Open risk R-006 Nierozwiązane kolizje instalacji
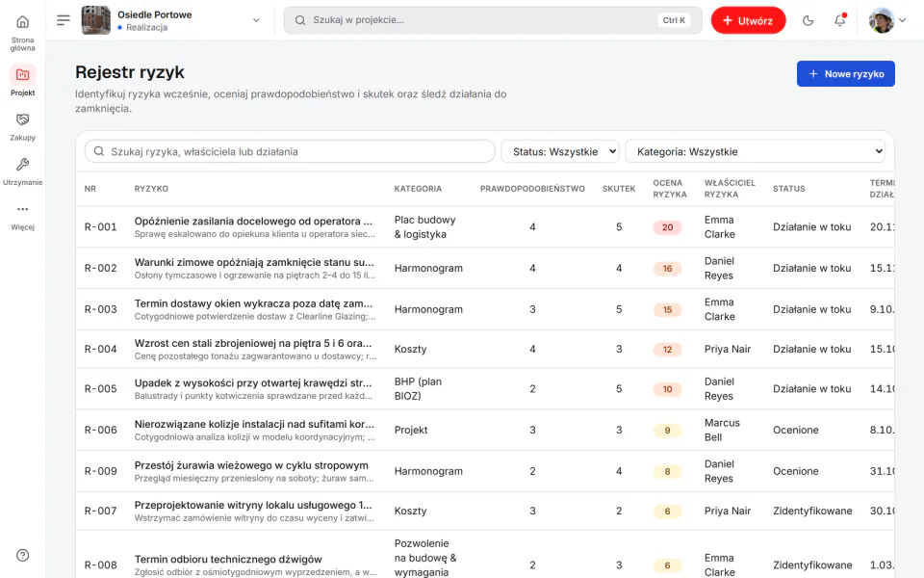 coord(254,424)
